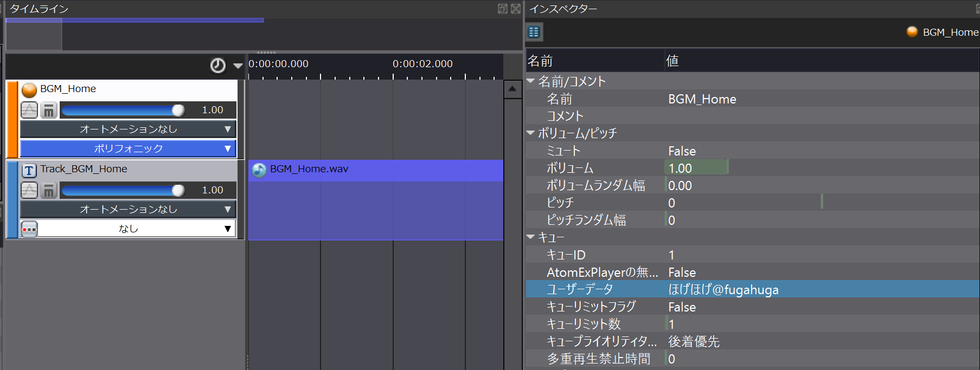Click the timeline scrollbar up arrow

click(513, 89)
